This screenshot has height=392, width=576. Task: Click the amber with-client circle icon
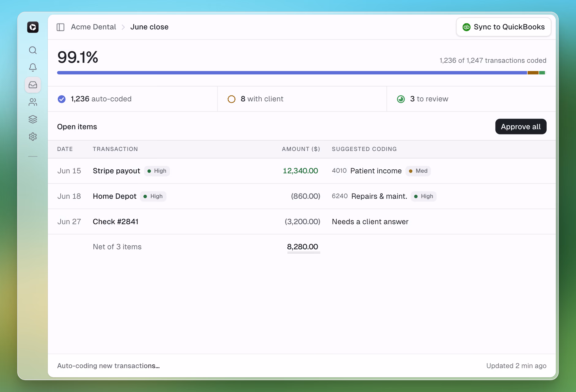(x=232, y=99)
